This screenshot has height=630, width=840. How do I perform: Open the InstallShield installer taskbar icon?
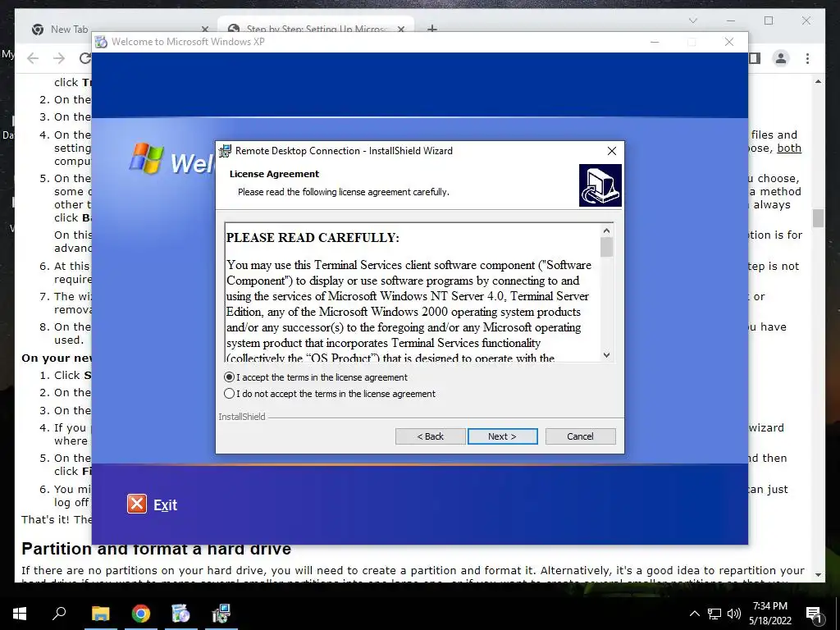pos(221,614)
